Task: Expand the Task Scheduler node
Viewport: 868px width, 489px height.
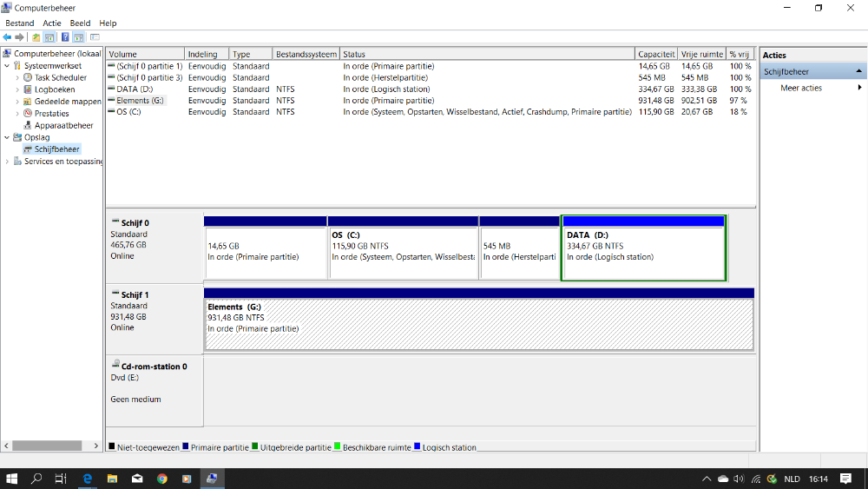Action: coord(17,77)
